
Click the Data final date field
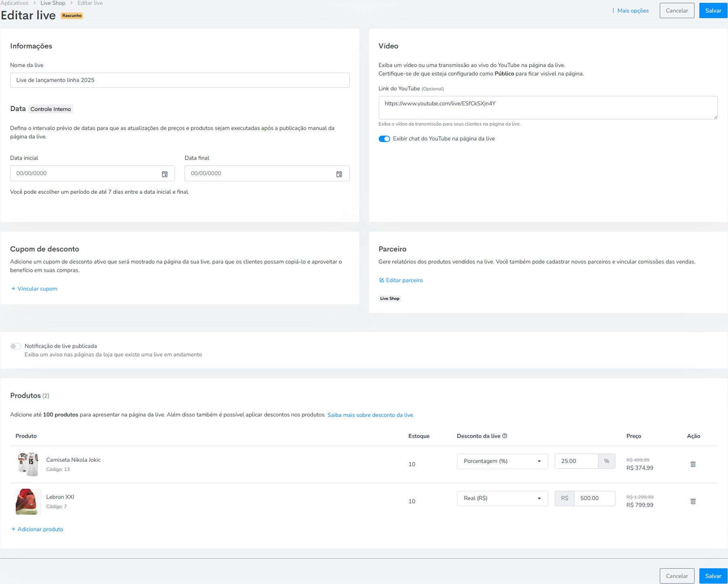click(267, 174)
